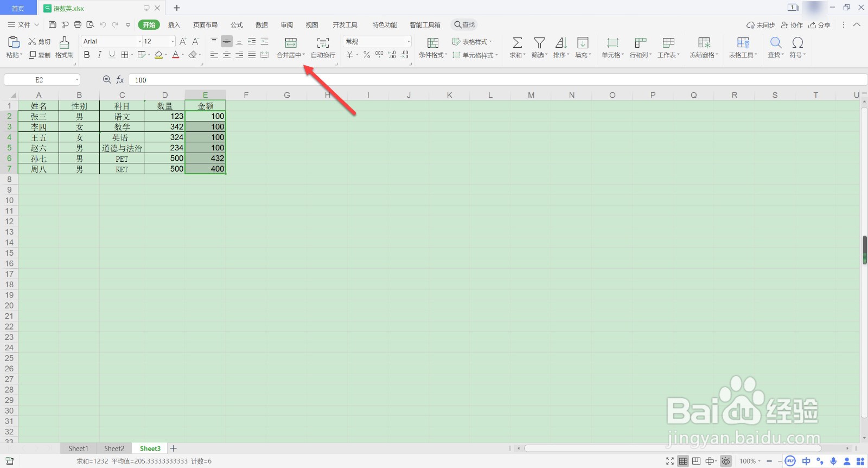Switch to normal grid view

point(683,461)
